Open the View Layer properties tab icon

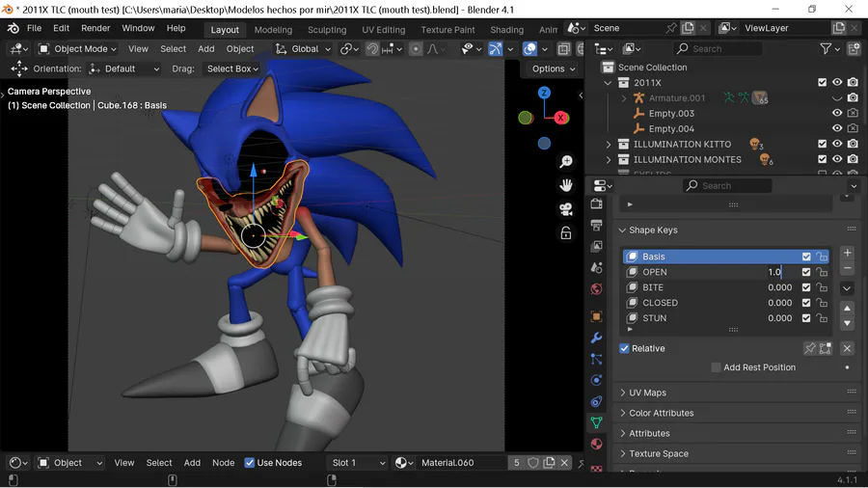point(596,246)
